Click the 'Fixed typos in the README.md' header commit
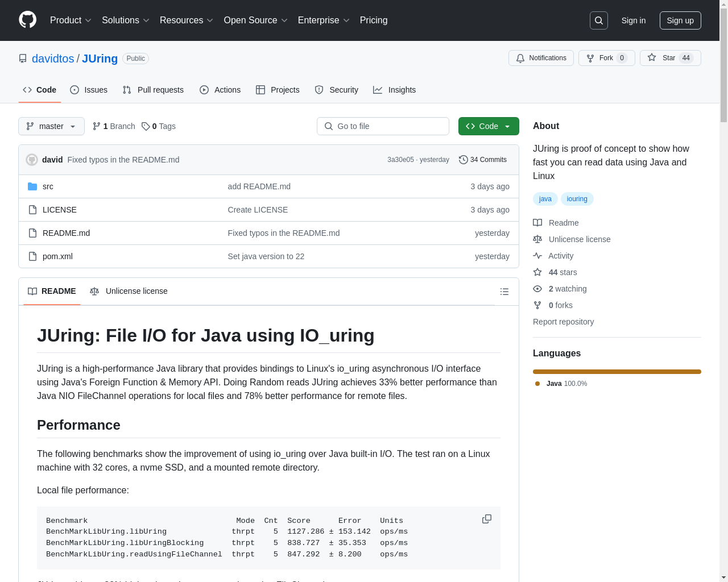Image resolution: width=728 pixels, height=582 pixels. 123,160
